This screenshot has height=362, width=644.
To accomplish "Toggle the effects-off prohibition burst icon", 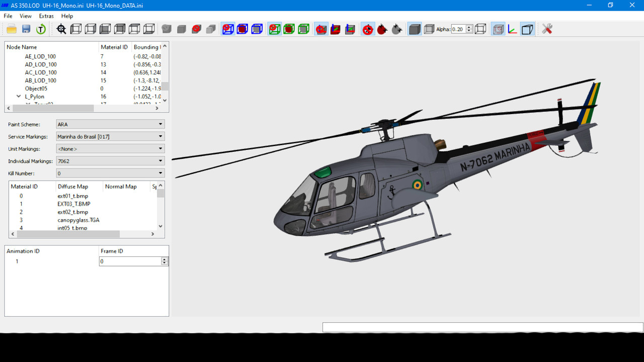I will 368,29.
